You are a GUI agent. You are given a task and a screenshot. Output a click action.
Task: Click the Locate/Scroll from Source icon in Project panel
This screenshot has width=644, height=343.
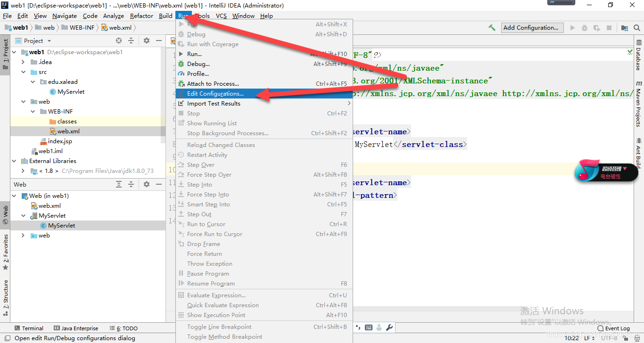tap(119, 41)
